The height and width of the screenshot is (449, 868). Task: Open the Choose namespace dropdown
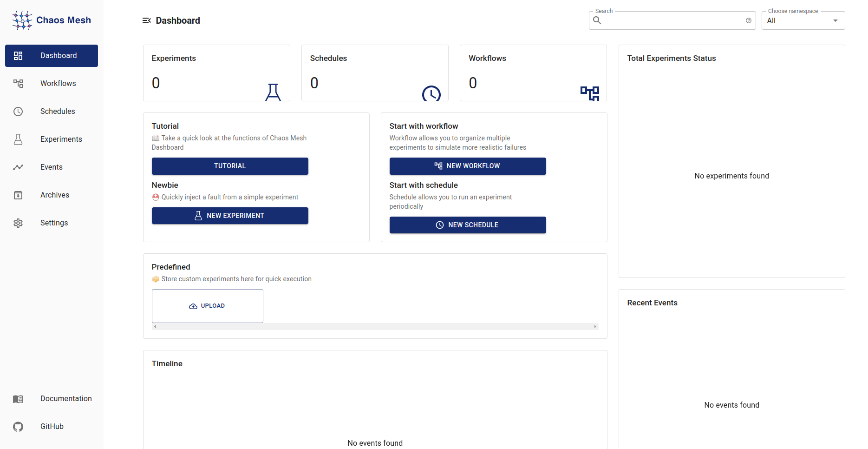(798, 20)
